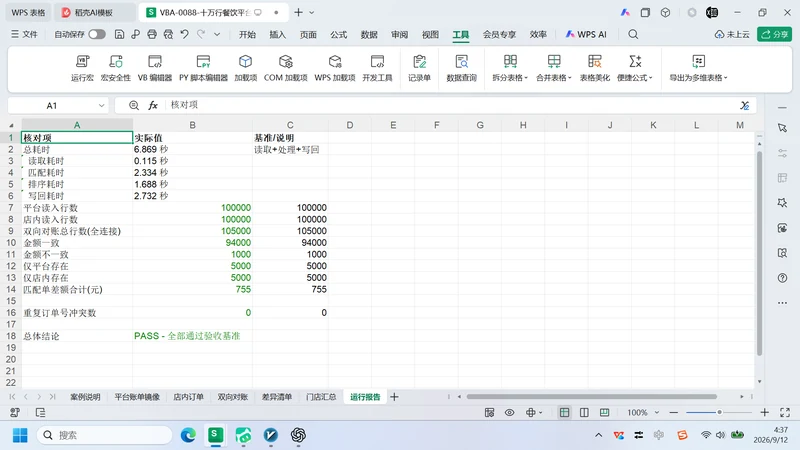Open a new document tab with plus
Viewport: 800px width, 450px height.
click(298, 12)
